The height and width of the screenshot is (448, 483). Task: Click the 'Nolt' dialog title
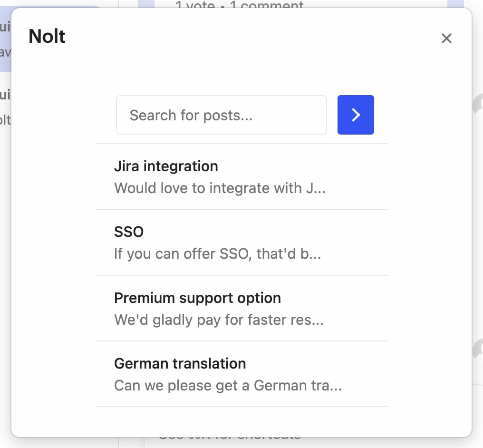[47, 36]
